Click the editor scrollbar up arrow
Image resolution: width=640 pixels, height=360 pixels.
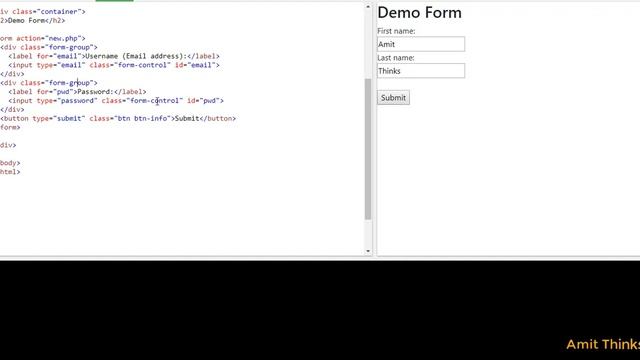pos(368,7)
